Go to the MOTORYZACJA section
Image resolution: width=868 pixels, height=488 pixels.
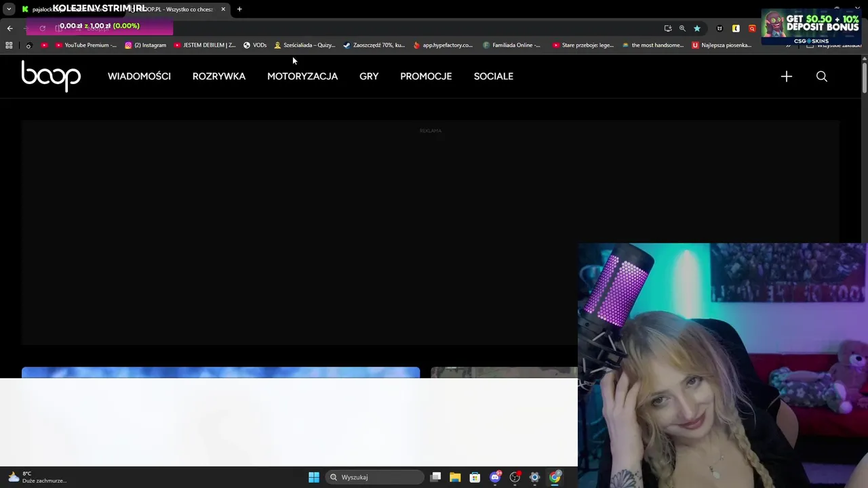point(302,77)
